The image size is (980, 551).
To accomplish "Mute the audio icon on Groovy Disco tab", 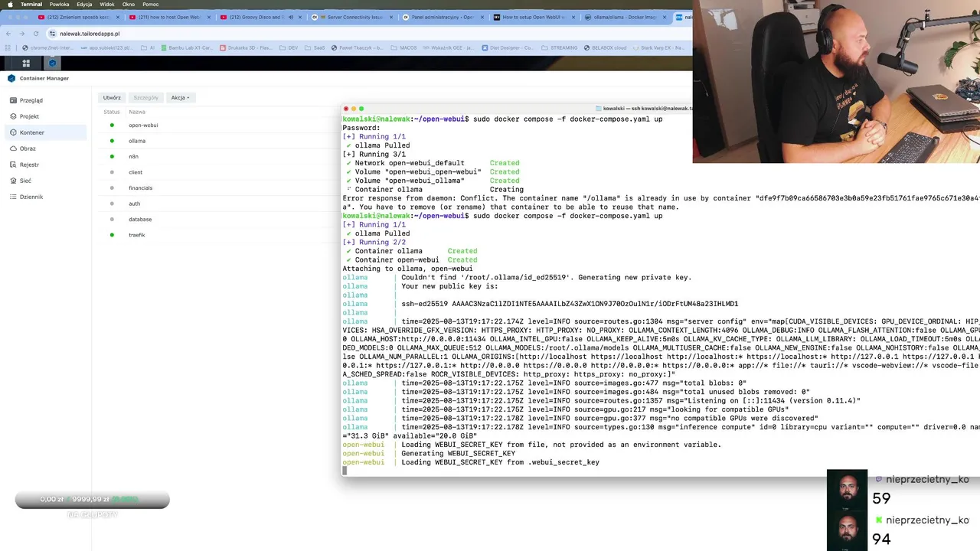I will [290, 17].
